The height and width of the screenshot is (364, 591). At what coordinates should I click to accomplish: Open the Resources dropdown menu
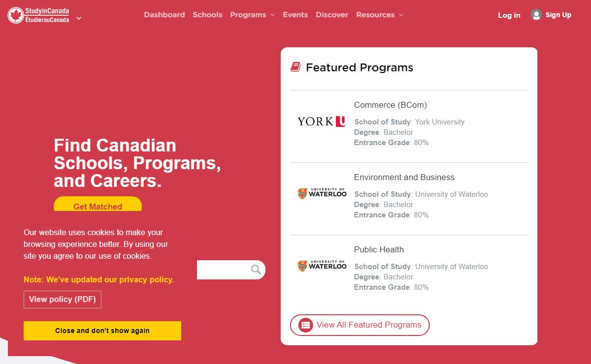pos(380,15)
